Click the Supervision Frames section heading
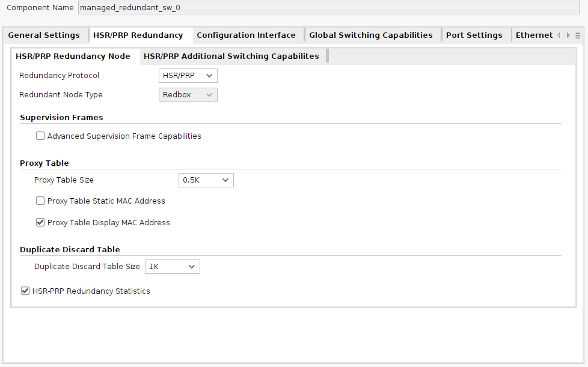The width and height of the screenshot is (588, 367). click(x=61, y=118)
